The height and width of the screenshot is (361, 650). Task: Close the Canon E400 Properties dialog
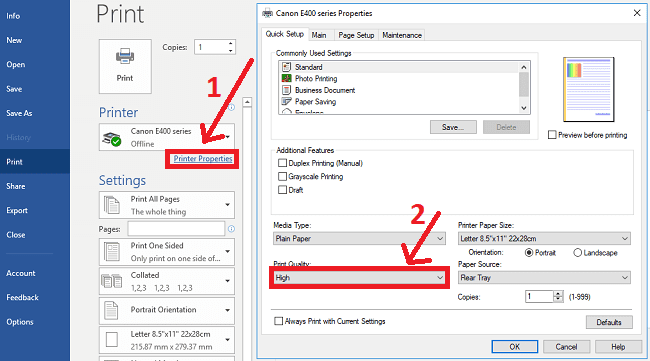click(637, 13)
